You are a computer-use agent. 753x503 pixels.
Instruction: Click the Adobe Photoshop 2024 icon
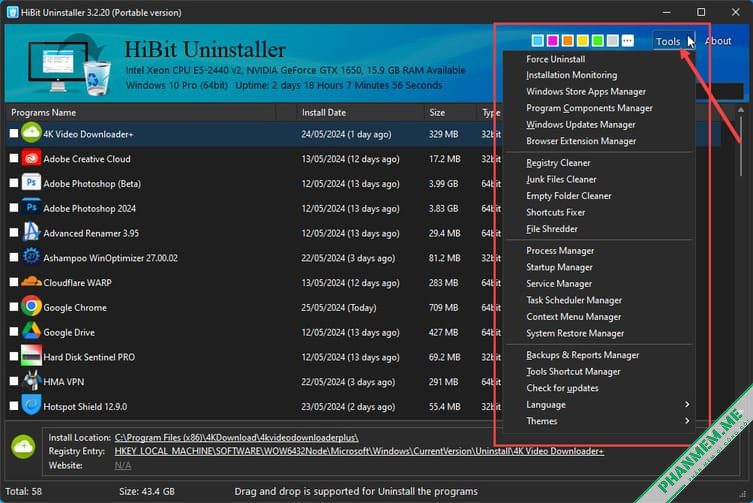tap(31, 208)
